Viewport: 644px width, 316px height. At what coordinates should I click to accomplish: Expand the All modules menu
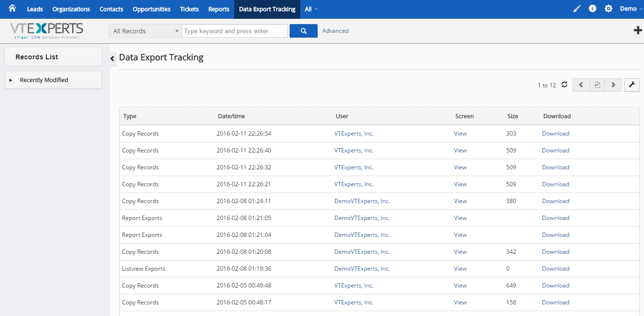(311, 9)
